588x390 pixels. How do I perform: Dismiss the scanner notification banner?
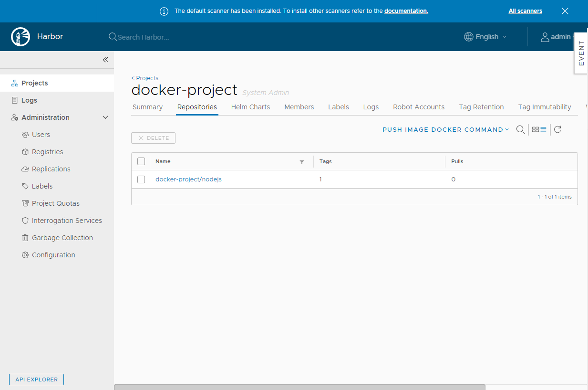[565, 11]
